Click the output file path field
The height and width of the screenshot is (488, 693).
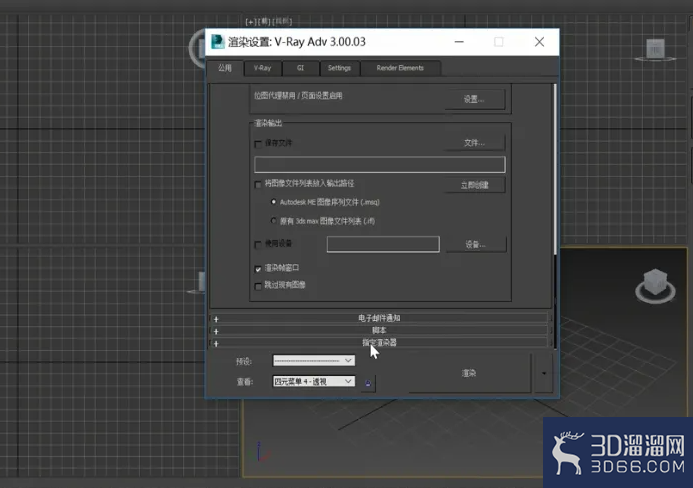[x=380, y=164]
